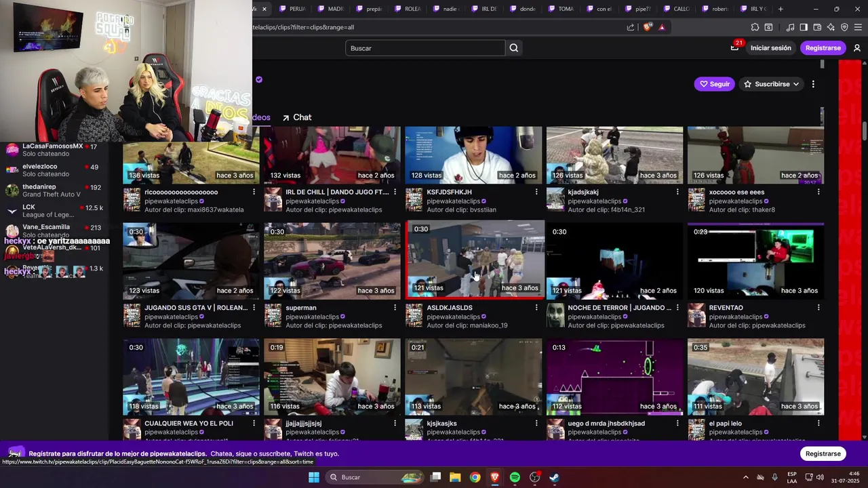Open options for kjadsjkakj clip
The width and height of the screenshot is (868, 488).
[677, 192]
